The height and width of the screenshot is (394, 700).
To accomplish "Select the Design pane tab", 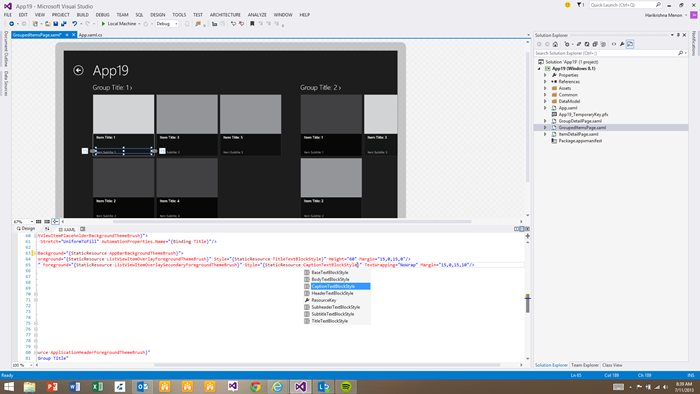I will [26, 228].
